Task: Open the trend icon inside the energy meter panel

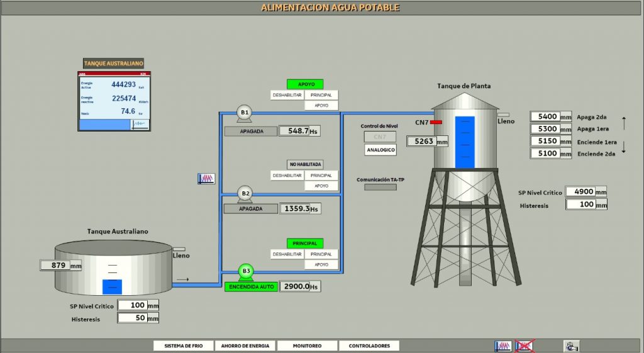Action: pyautogui.click(x=140, y=124)
